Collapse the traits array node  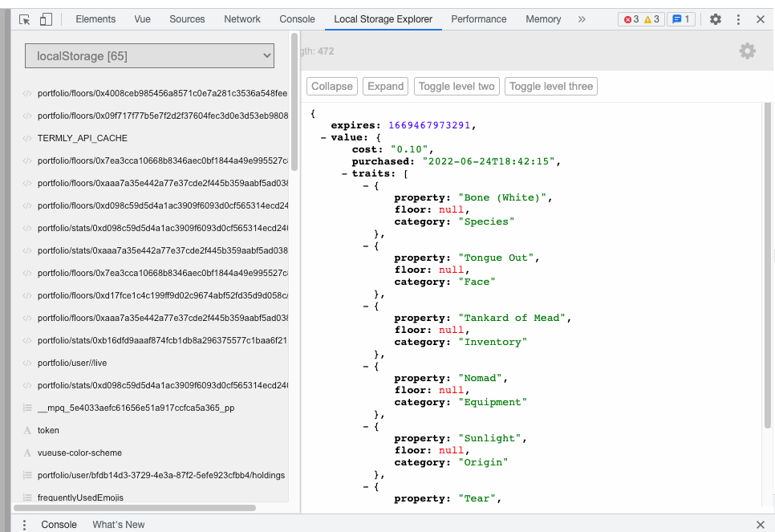click(x=344, y=173)
